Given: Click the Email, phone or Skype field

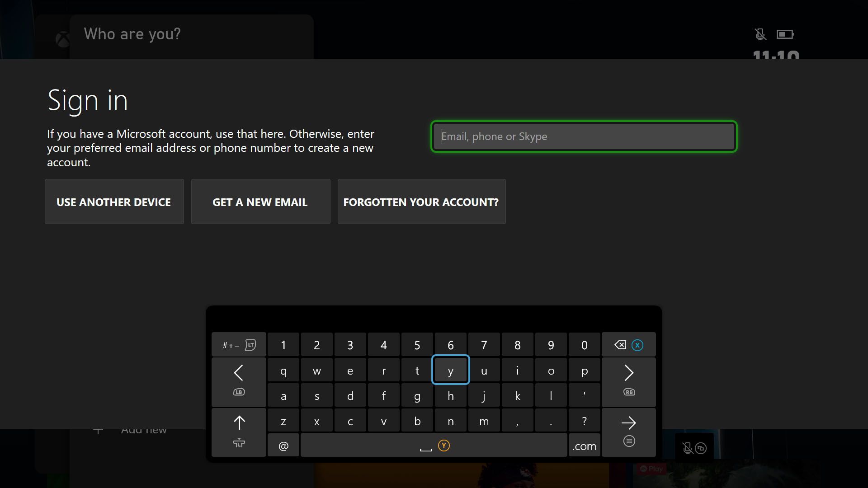Looking at the screenshot, I should [584, 136].
